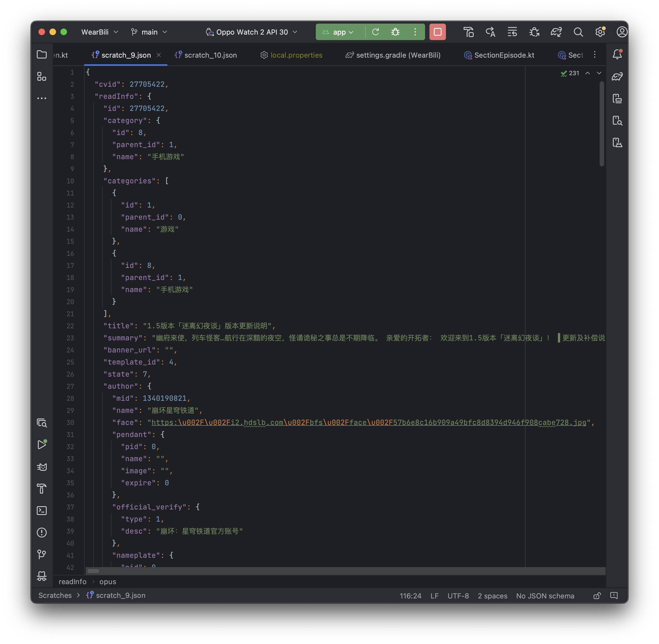Open the Version Control tool window
The width and height of the screenshot is (659, 644).
(x=42, y=554)
